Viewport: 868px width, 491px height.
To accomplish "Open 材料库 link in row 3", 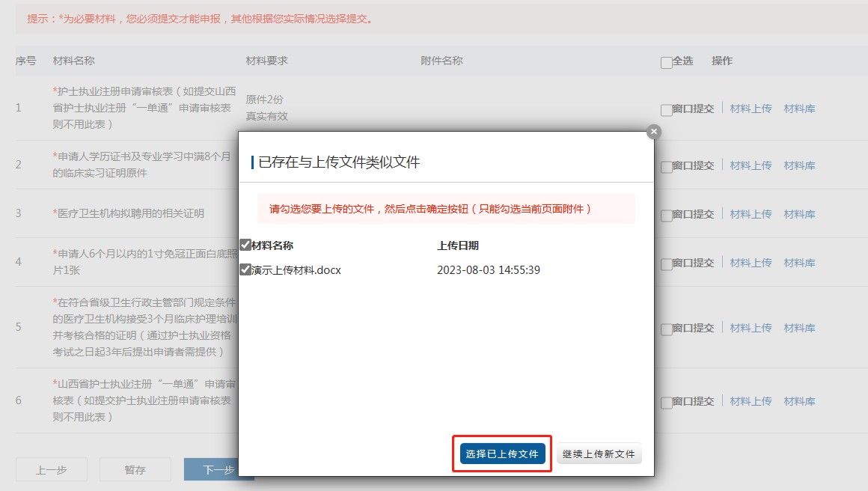I will pyautogui.click(x=799, y=214).
